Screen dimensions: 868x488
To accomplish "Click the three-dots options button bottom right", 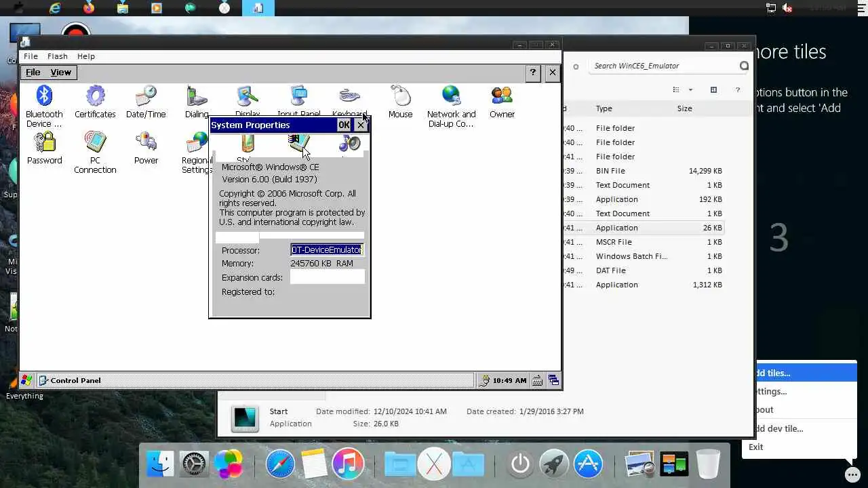I will [853, 474].
